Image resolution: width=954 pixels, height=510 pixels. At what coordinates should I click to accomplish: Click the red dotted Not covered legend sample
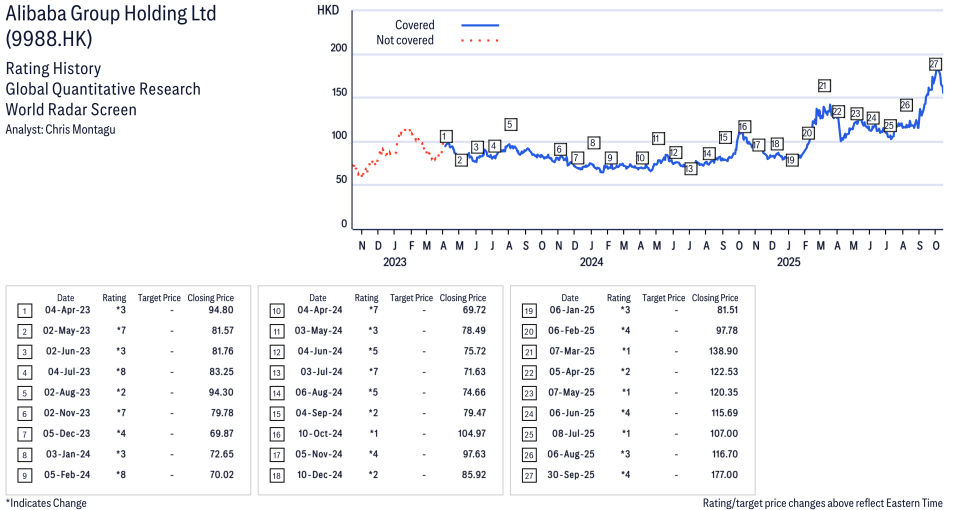coord(480,41)
